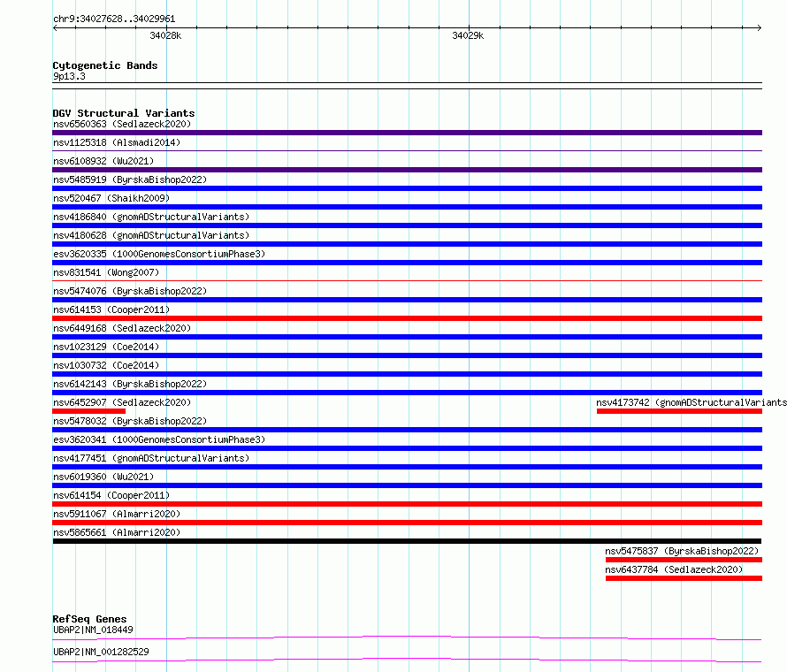Click nsv5485919 (ByrskaBishop2022) label
Image resolution: width=787 pixels, height=672 pixels.
click(130, 179)
